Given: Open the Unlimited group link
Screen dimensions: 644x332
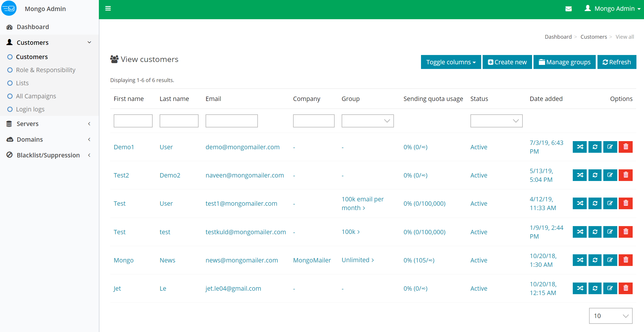Looking at the screenshot, I should pos(358,260).
